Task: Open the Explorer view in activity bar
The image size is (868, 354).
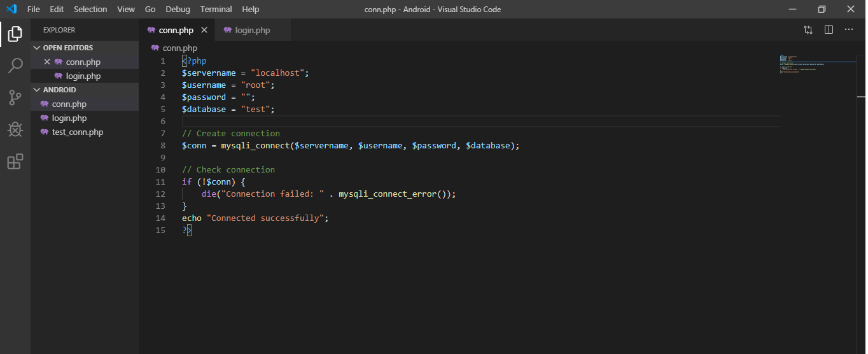Action: 15,33
